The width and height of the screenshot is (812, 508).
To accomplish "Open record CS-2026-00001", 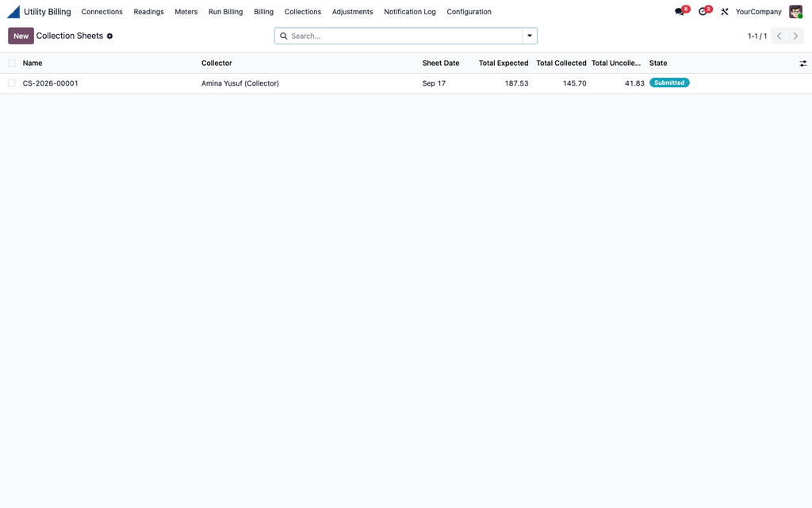I will pos(50,83).
